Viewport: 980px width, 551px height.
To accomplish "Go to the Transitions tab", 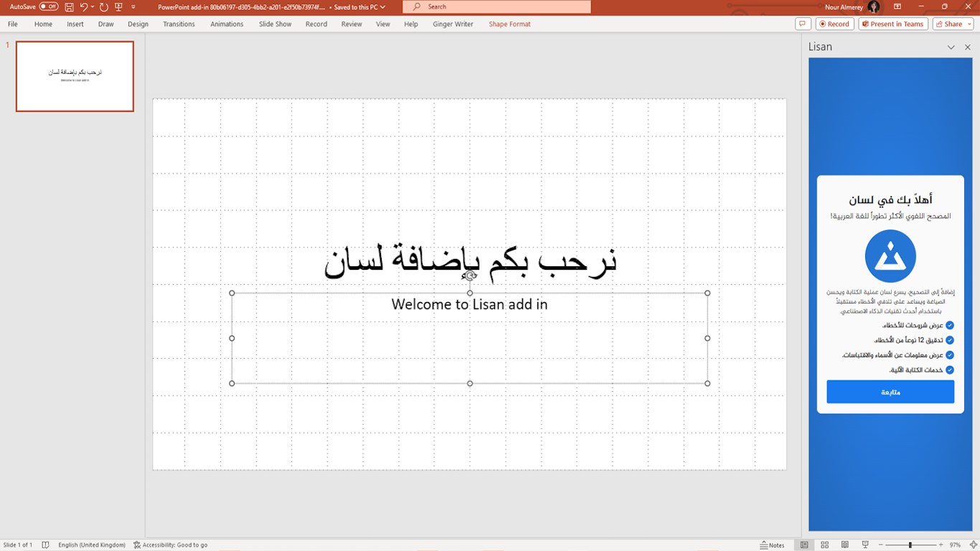I will tap(179, 24).
